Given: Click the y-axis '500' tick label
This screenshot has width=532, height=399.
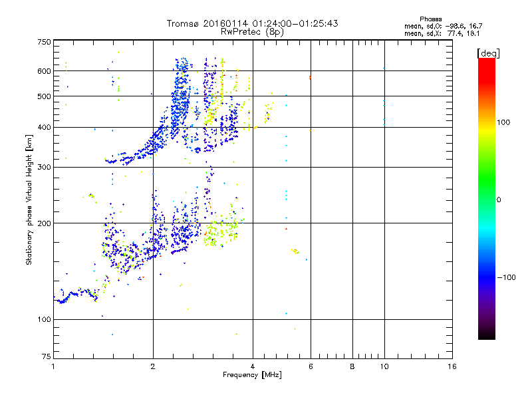Looking at the screenshot, I should point(44,96).
